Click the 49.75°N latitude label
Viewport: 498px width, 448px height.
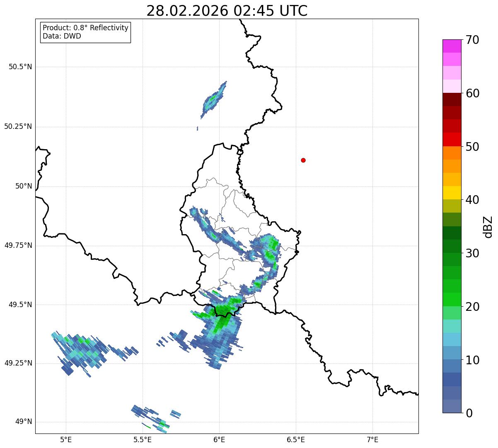(18, 245)
